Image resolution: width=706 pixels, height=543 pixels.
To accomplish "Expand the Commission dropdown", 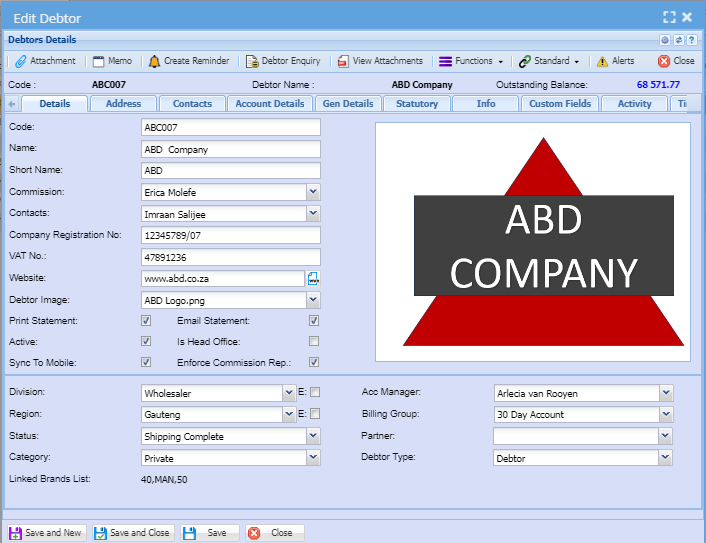I will 313,192.
